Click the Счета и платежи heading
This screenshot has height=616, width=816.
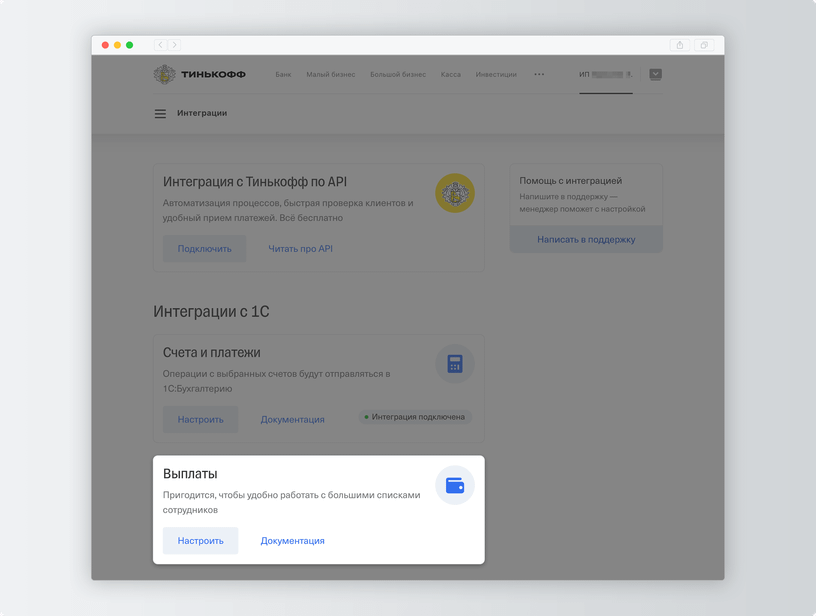click(x=211, y=353)
